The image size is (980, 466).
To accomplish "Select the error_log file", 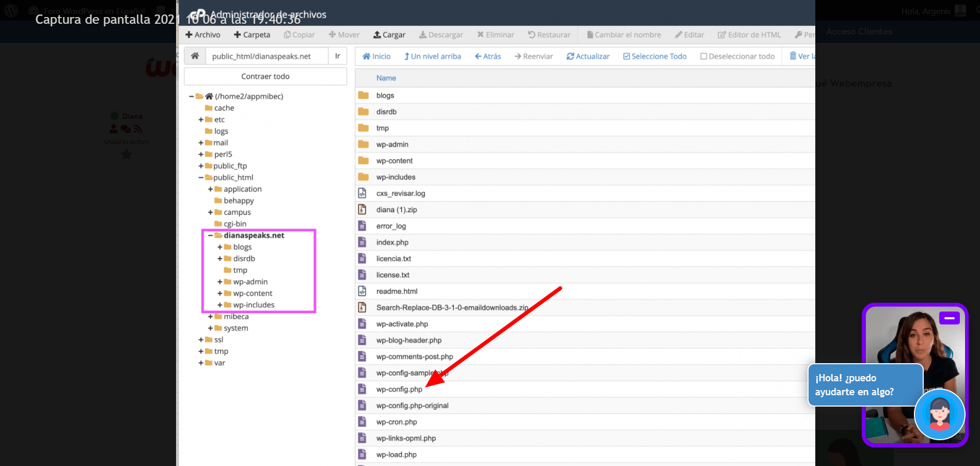I will [391, 226].
